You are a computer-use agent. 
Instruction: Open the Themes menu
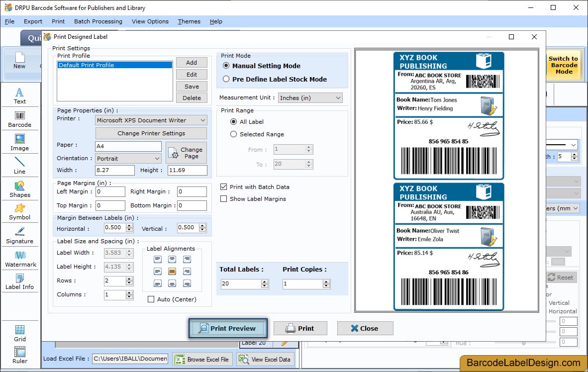[x=189, y=21]
